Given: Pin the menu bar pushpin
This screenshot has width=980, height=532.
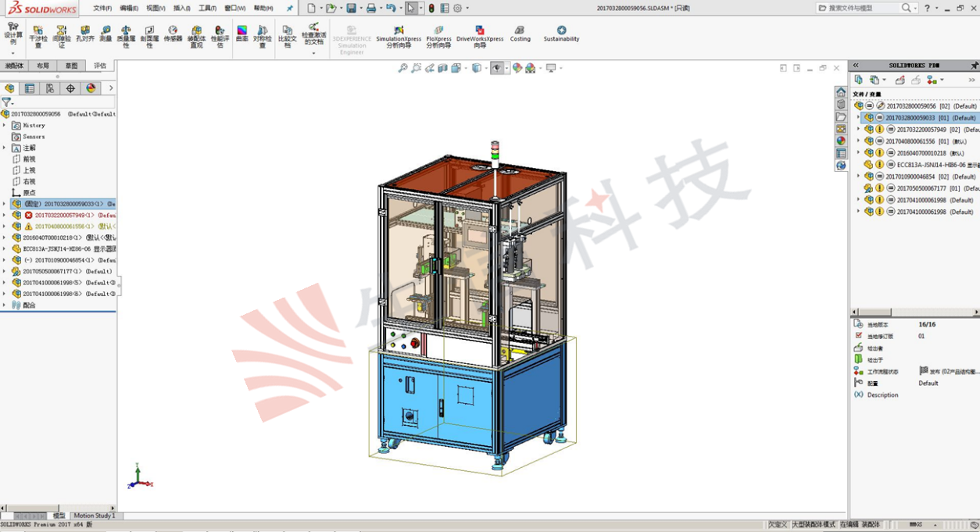Looking at the screenshot, I should tap(289, 8).
